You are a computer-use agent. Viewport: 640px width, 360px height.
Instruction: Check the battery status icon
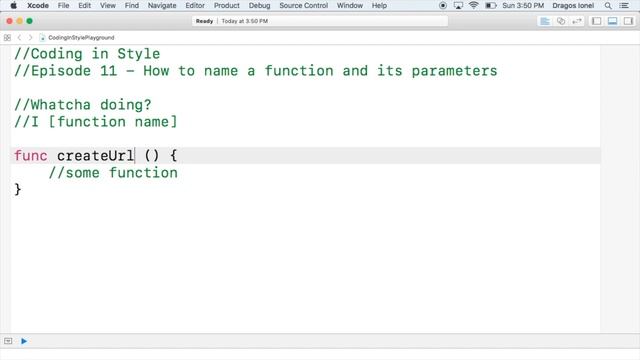(491, 6)
